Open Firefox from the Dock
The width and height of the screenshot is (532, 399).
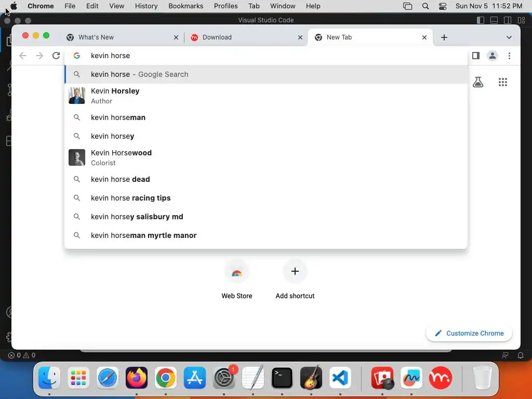coord(137,378)
